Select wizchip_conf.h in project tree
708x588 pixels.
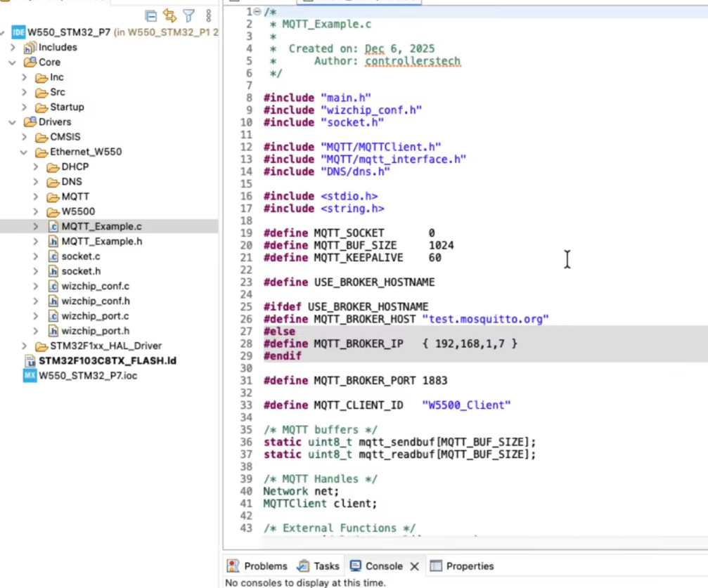tap(95, 301)
